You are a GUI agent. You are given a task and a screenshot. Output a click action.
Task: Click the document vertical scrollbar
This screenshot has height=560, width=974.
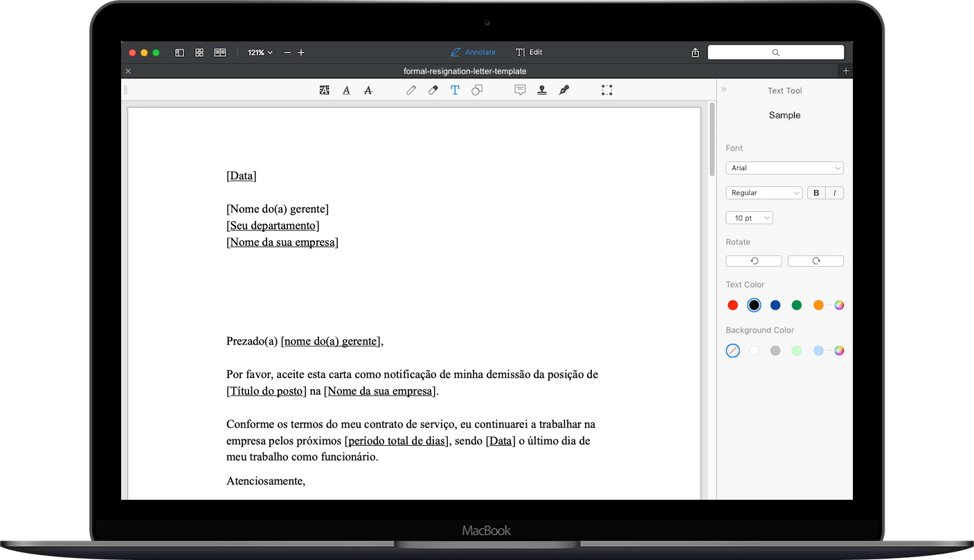click(x=712, y=140)
